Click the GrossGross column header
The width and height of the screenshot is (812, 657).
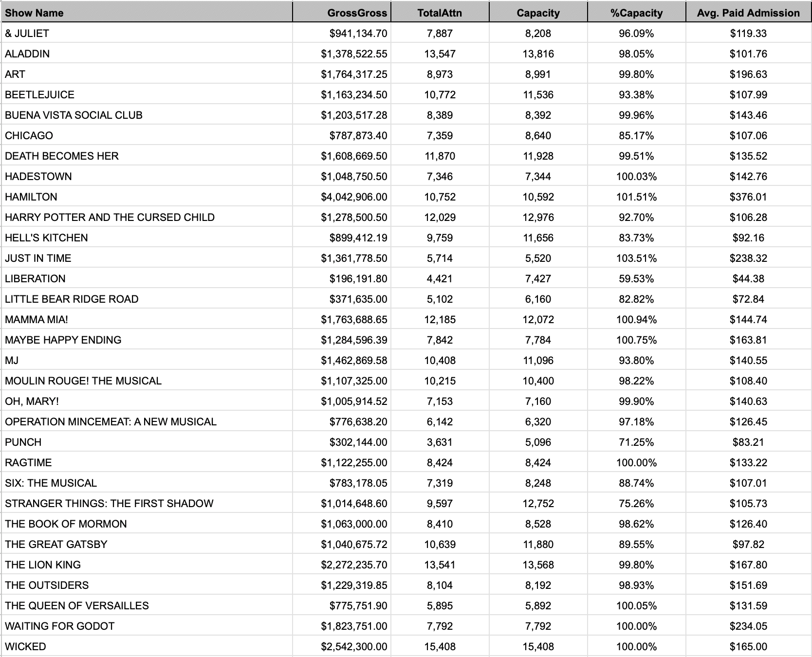click(x=357, y=13)
